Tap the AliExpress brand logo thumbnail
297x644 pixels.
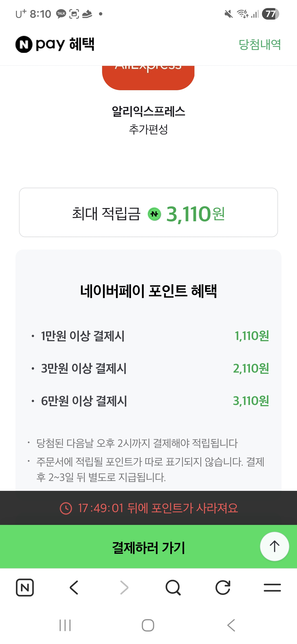point(148,77)
